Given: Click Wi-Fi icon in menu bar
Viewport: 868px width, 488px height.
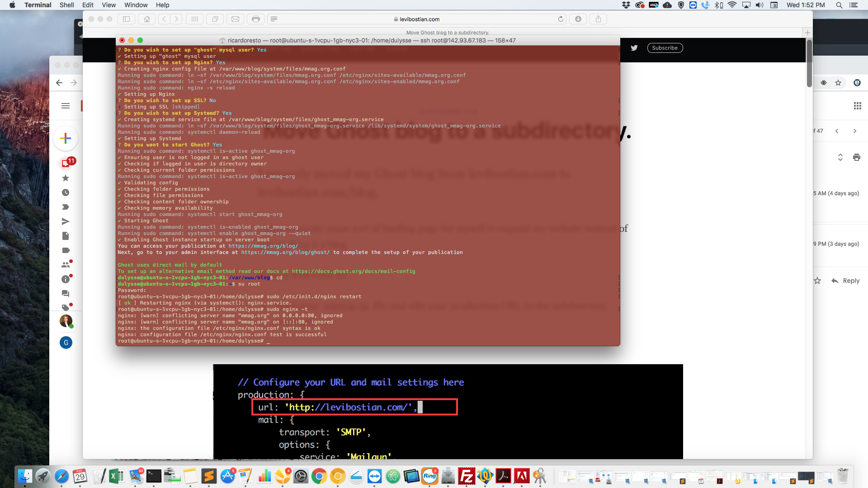Looking at the screenshot, I should tap(732, 5).
